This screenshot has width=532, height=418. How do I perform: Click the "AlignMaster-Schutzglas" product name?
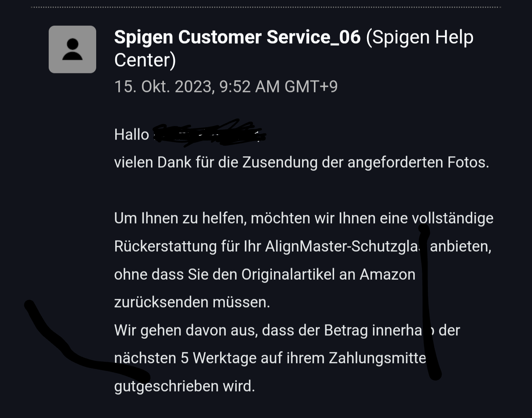[342, 246]
